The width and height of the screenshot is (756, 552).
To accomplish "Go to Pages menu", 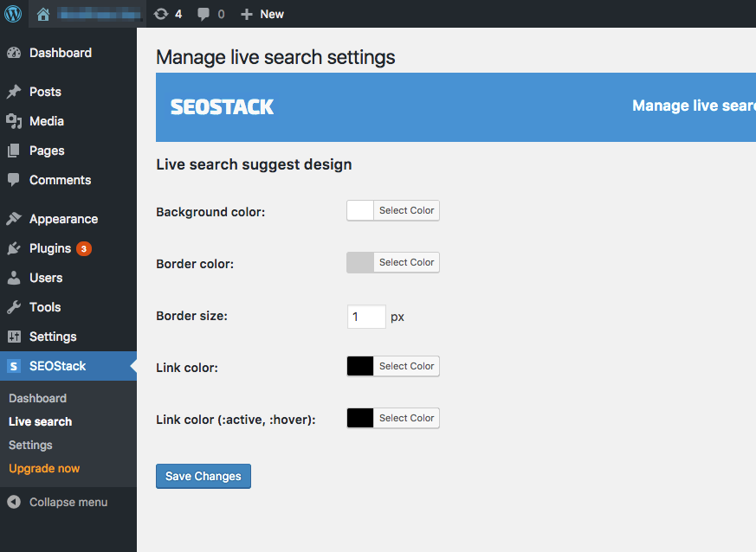I will pyautogui.click(x=47, y=151).
